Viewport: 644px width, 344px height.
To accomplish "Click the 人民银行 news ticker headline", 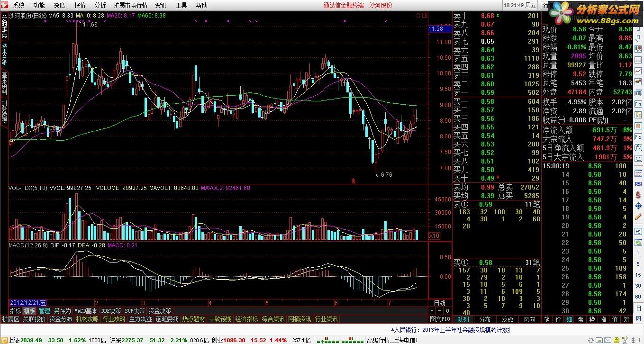I will [450, 330].
